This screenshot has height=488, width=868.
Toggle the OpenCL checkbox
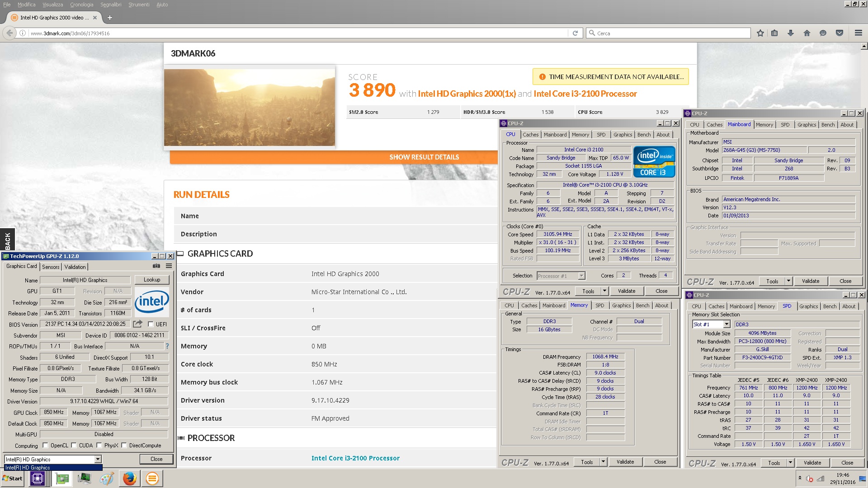[x=45, y=445]
